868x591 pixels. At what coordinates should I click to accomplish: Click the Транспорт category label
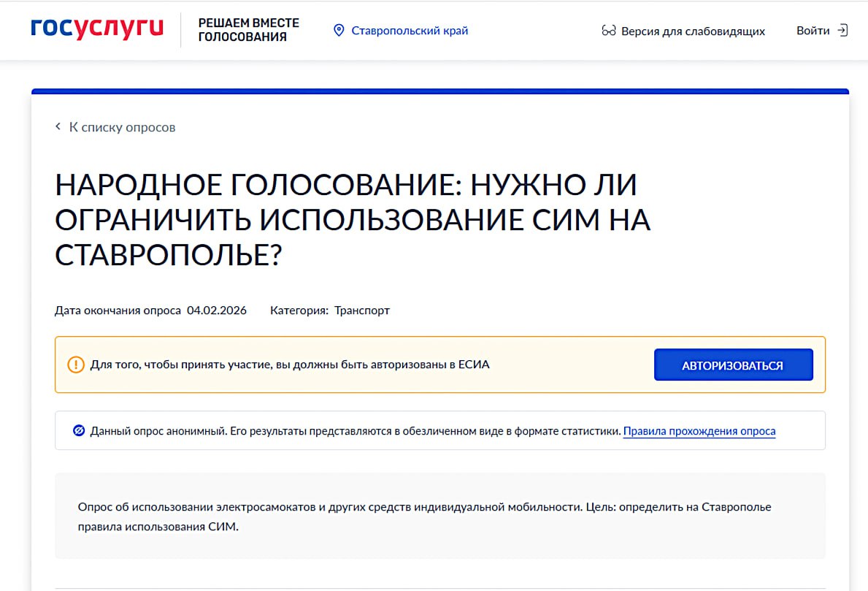(362, 310)
